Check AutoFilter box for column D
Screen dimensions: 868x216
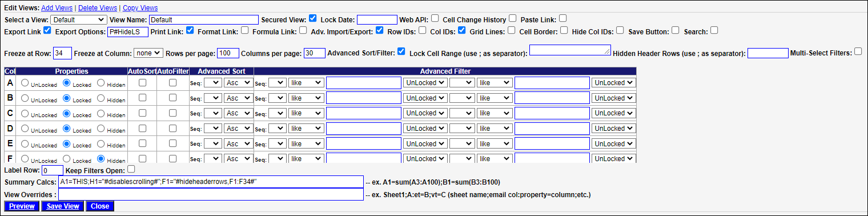(172, 129)
